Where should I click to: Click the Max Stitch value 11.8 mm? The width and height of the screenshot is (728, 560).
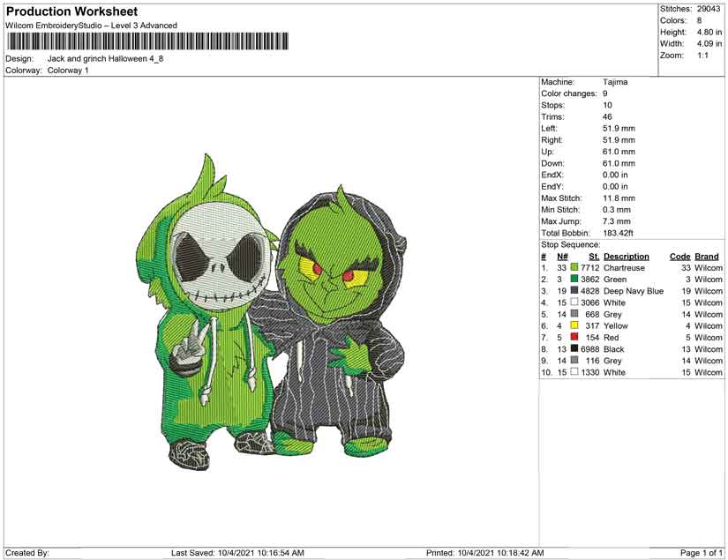pyautogui.click(x=619, y=198)
